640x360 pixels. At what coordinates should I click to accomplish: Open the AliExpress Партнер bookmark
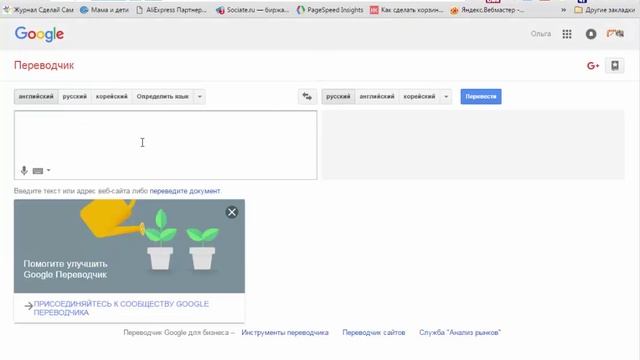(x=171, y=10)
